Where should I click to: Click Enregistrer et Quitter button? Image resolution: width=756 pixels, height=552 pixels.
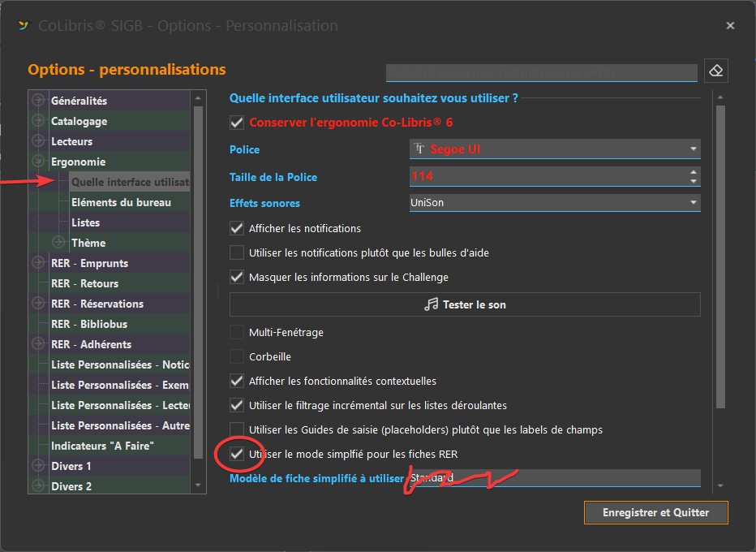655,512
